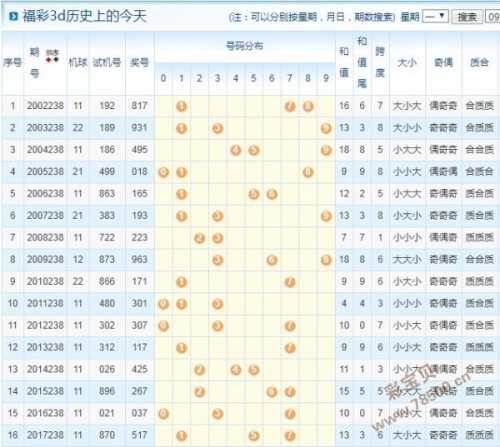Click the 跨度 column header
Screen dimensions: 500x447
(x=380, y=62)
